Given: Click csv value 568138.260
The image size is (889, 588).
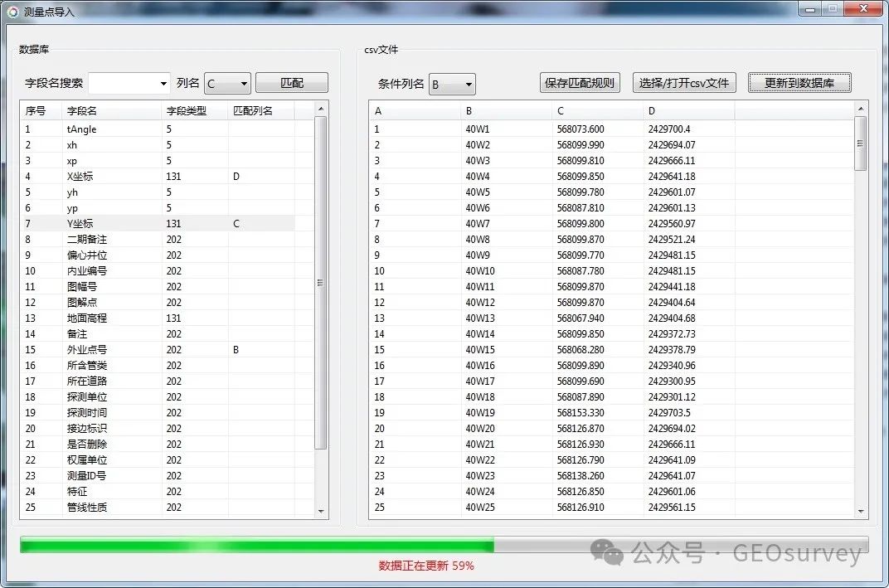Looking at the screenshot, I should pos(581,476).
